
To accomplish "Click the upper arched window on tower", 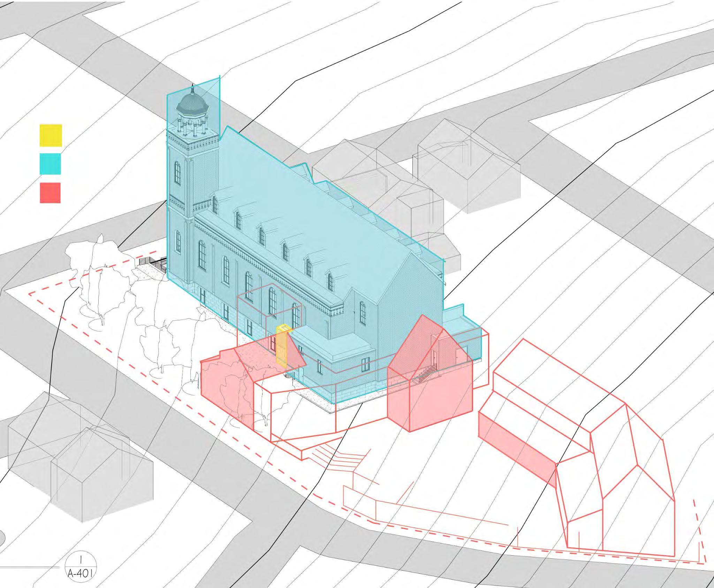I will click(x=178, y=173).
